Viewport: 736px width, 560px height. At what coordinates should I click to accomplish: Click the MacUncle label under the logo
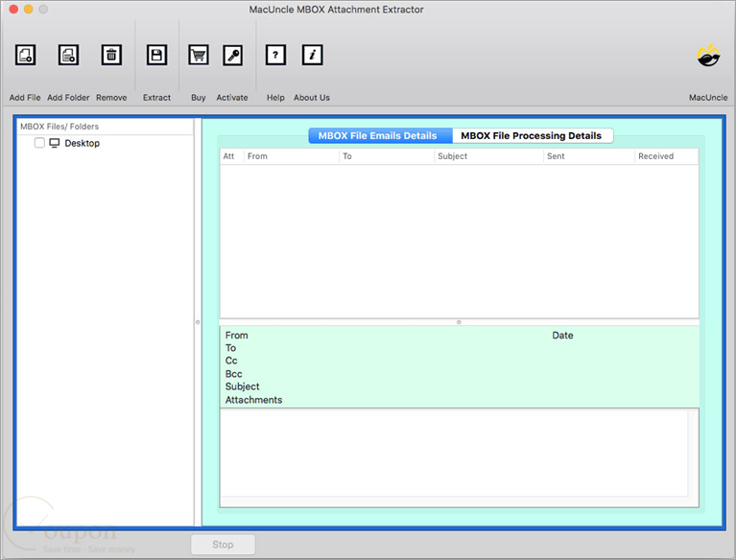708,98
